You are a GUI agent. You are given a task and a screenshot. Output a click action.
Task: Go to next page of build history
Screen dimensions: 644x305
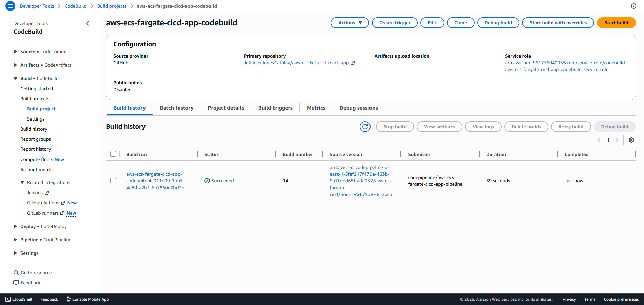pos(617,140)
